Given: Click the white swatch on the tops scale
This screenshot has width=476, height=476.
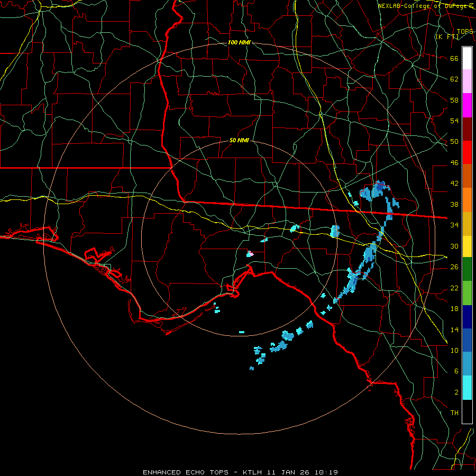Looking at the screenshot, I should coord(467,58).
